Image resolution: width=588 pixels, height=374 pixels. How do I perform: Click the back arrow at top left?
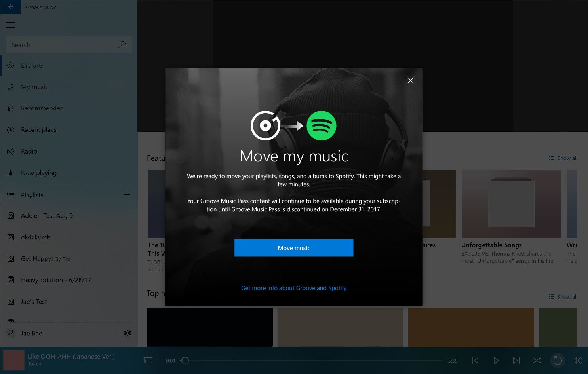[x=10, y=7]
